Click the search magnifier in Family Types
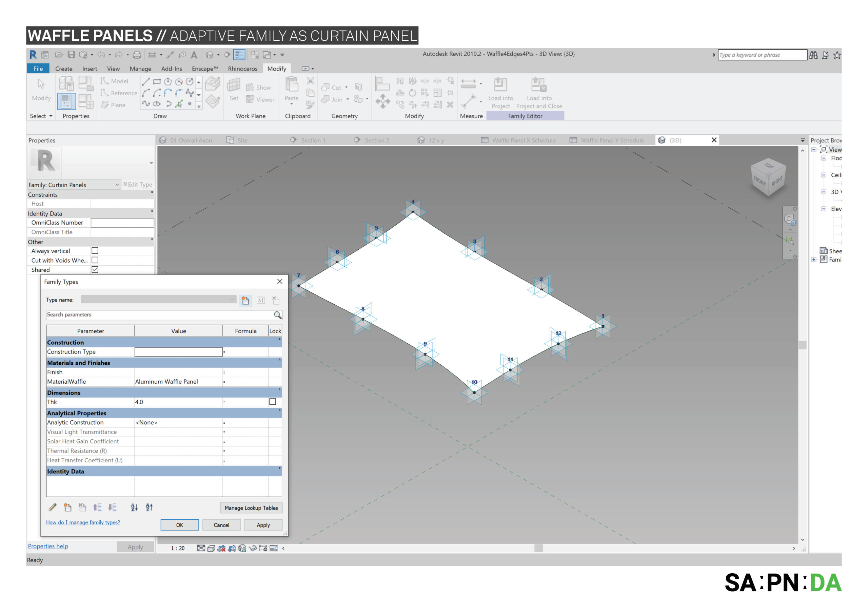Image resolution: width=868 pixels, height=614 pixels. pos(277,315)
